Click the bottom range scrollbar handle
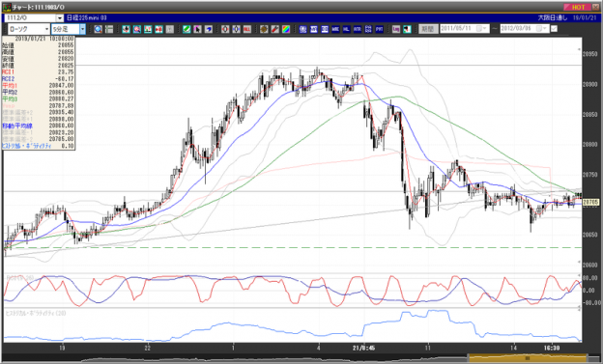The height and width of the screenshot is (364, 603). [x=528, y=358]
